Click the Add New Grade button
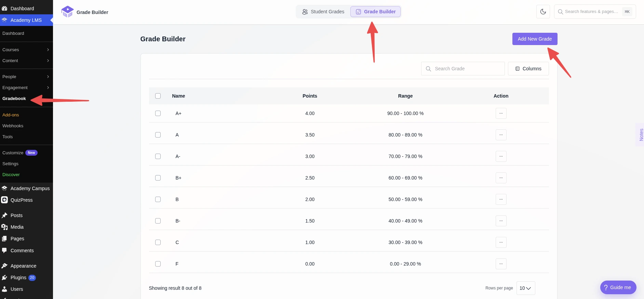 coord(535,39)
